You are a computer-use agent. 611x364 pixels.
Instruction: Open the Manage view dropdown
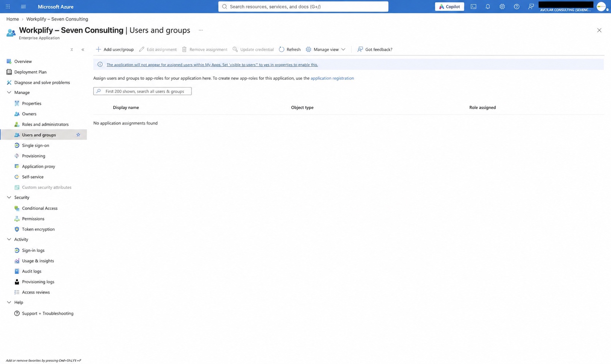(x=325, y=49)
